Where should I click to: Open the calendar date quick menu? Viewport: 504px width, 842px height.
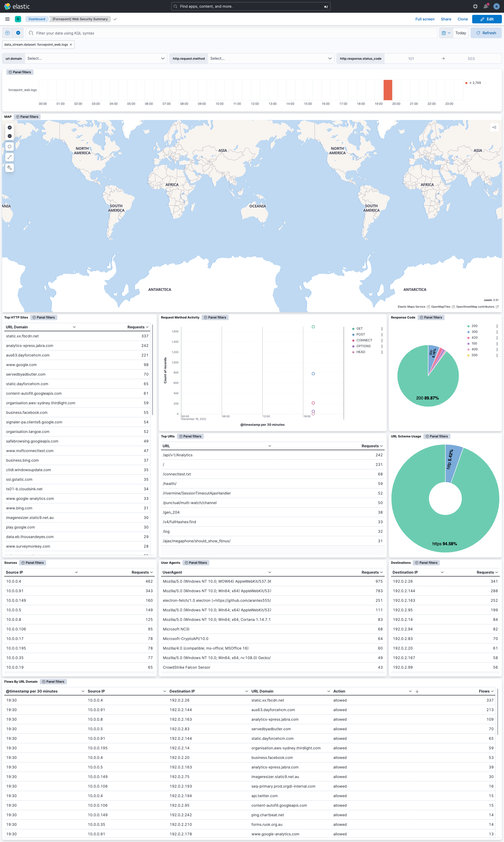446,33
